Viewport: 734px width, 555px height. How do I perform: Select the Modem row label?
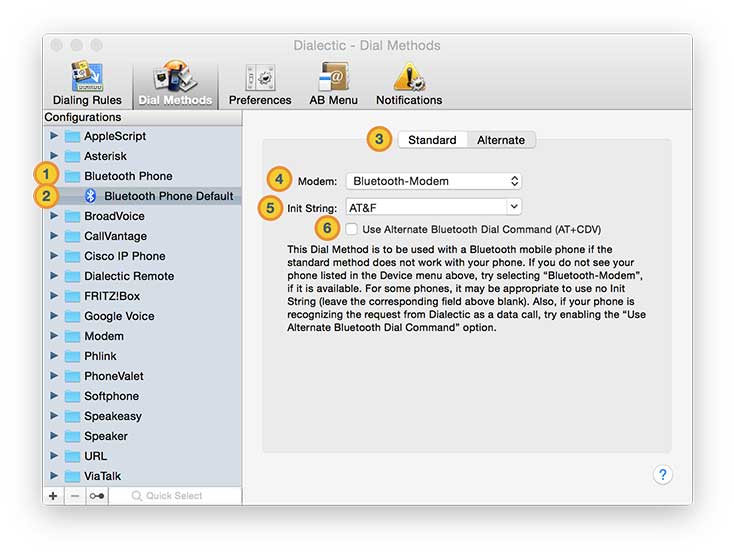[x=104, y=336]
